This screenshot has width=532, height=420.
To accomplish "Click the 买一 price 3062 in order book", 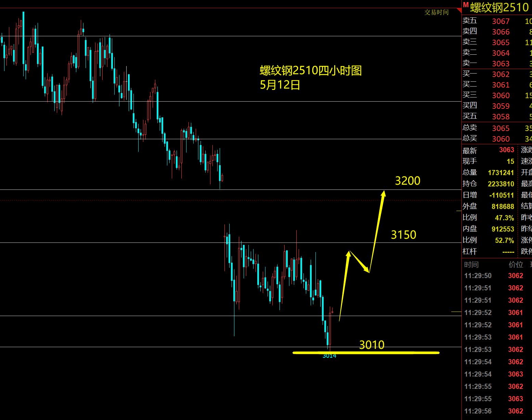I will pyautogui.click(x=501, y=74).
